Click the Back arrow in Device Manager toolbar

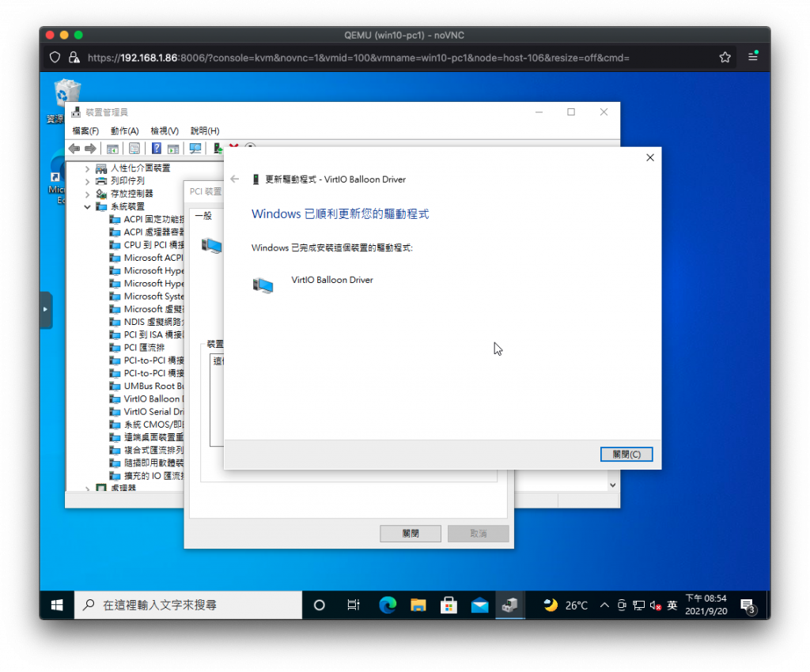[x=74, y=149]
